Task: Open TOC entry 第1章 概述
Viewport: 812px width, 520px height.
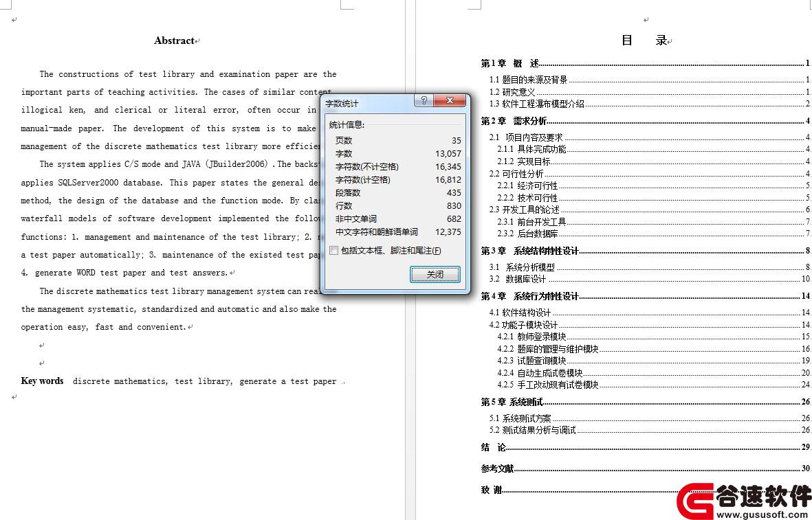Action: click(645, 64)
